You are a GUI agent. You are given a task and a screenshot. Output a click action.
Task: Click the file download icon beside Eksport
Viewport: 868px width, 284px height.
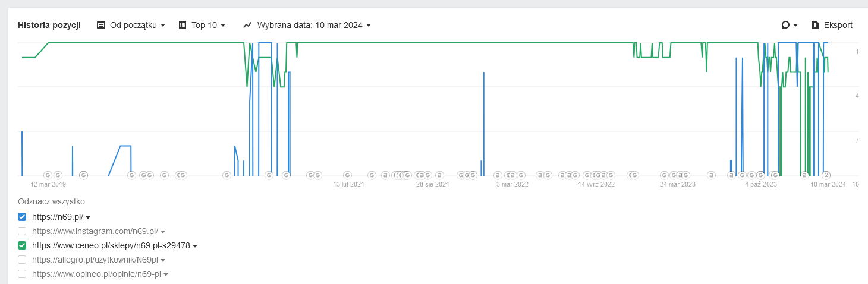pyautogui.click(x=815, y=25)
